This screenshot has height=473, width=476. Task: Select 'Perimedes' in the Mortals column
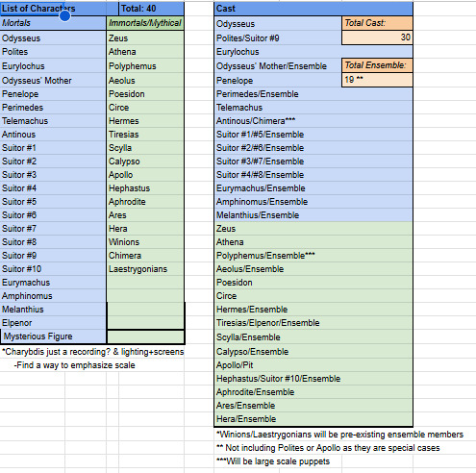[53, 108]
